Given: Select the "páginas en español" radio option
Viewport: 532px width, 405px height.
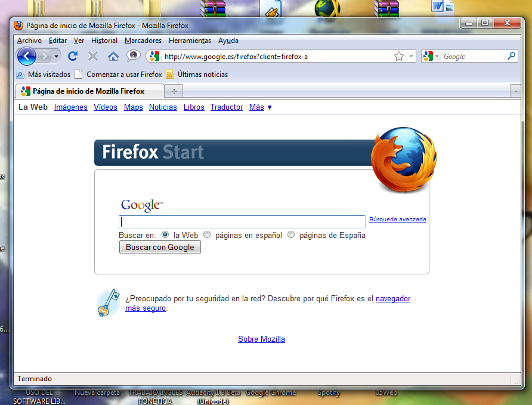Looking at the screenshot, I should pyautogui.click(x=207, y=235).
